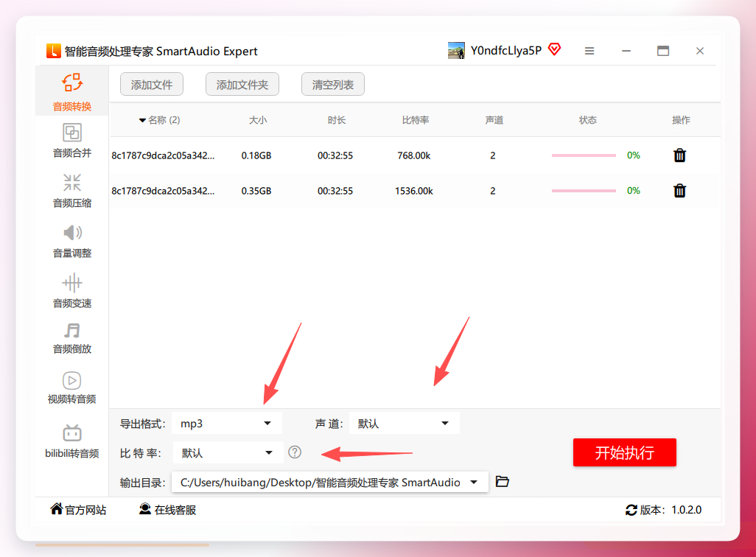
Task: Click the 清空列表 clear list button
Action: coord(332,85)
